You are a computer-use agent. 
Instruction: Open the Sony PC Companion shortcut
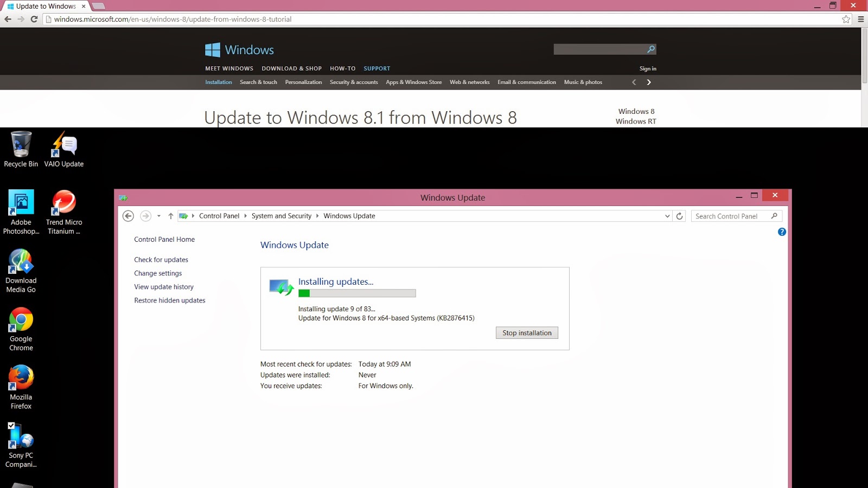coord(21,445)
